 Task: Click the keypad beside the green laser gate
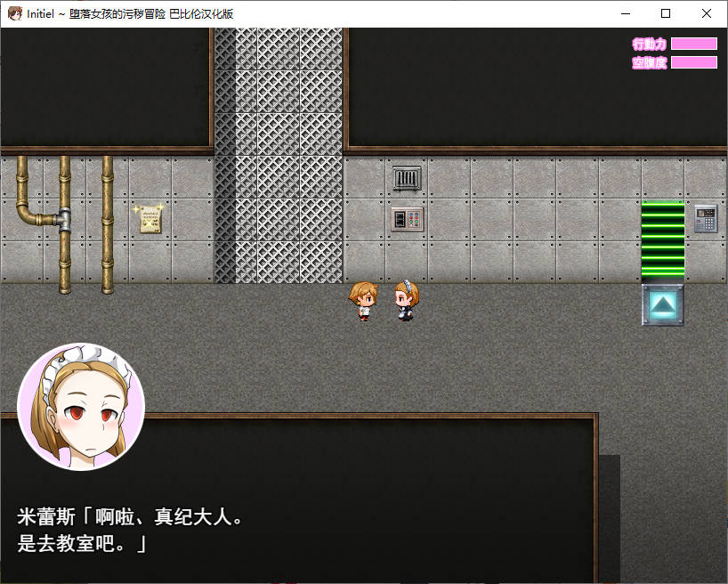706,218
